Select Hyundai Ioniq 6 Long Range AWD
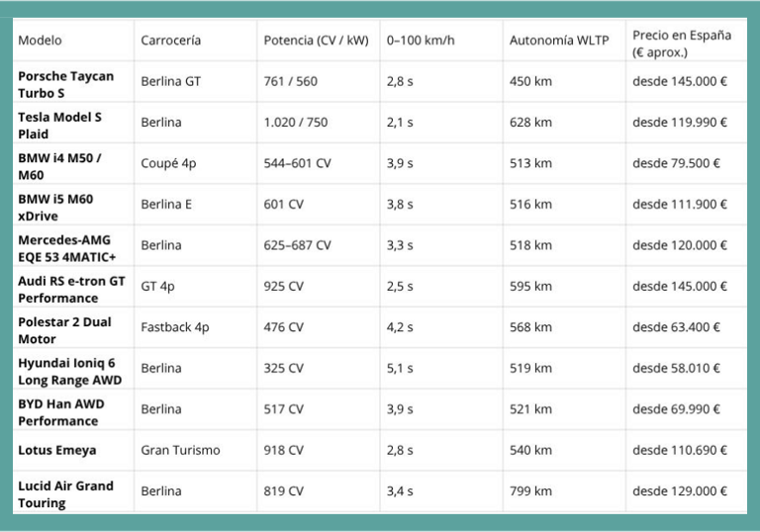 click(69, 371)
